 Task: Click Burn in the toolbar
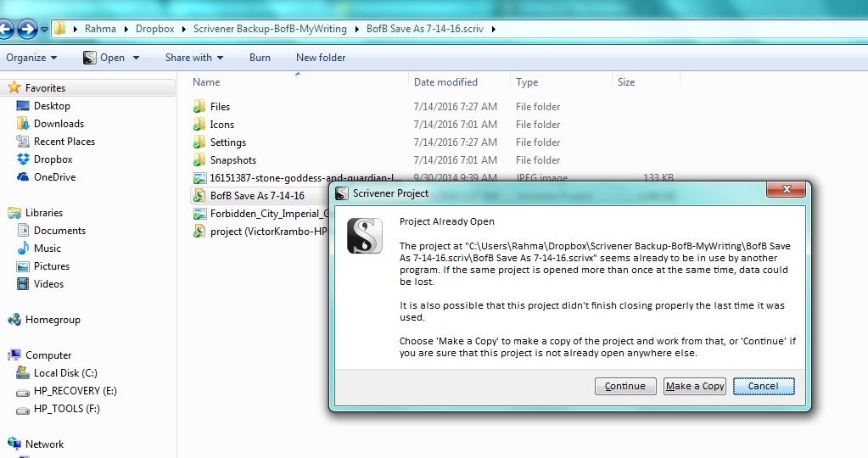click(260, 58)
